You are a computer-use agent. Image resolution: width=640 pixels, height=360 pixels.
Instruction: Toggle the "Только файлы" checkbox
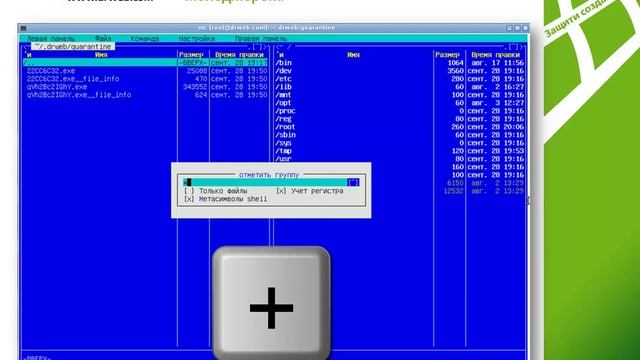189,191
